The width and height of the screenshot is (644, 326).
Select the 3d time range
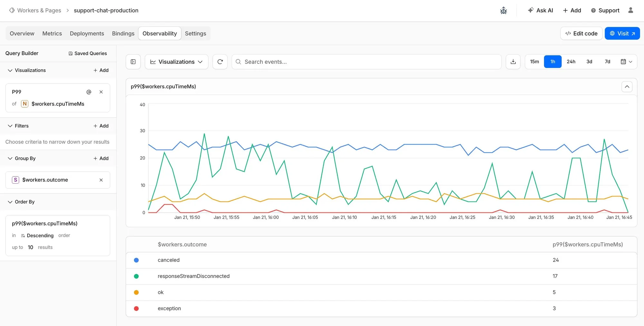click(x=589, y=62)
